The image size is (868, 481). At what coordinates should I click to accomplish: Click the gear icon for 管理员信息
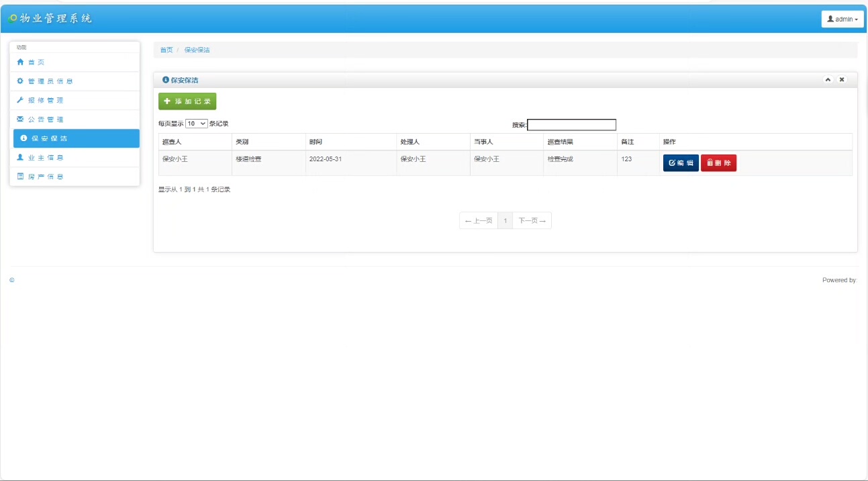(20, 81)
